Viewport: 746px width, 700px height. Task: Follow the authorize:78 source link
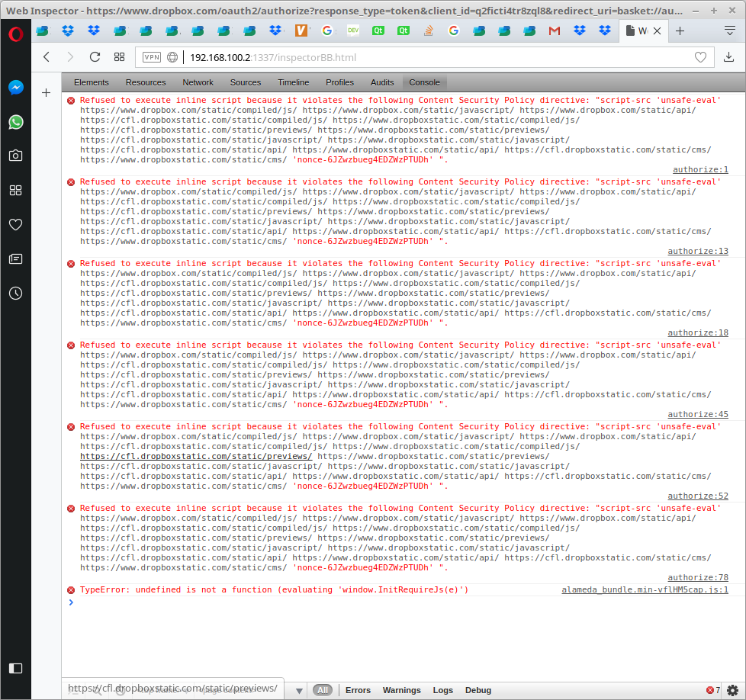tap(698, 577)
